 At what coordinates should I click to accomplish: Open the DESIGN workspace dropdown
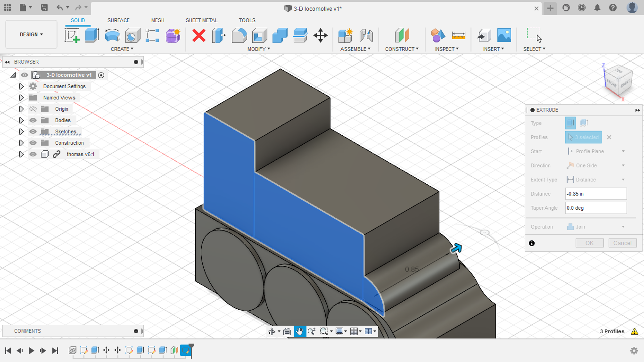coord(31,34)
